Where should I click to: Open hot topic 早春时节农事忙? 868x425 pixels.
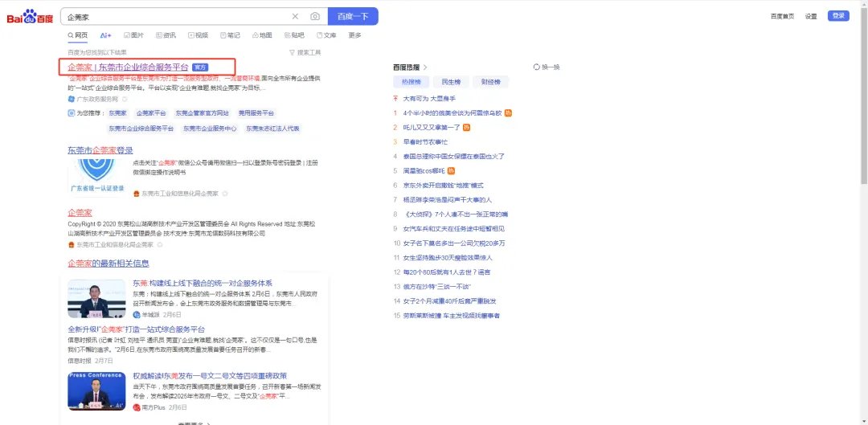[x=425, y=141]
